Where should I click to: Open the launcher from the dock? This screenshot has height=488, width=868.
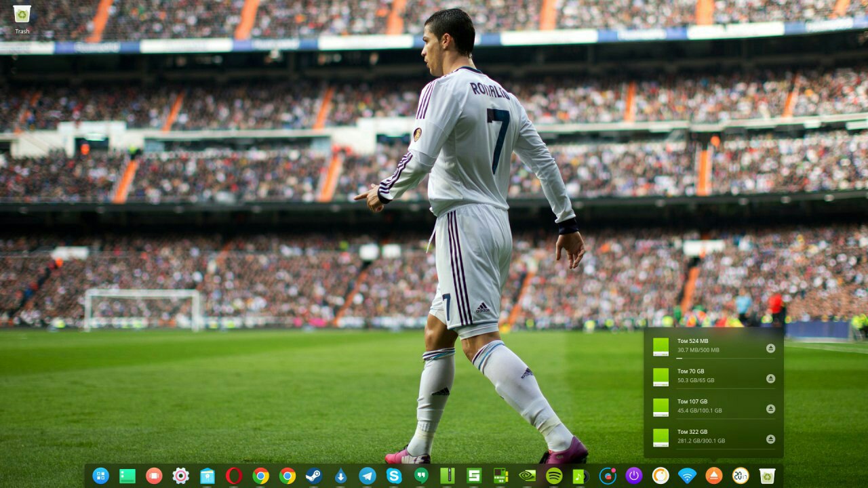point(100,476)
